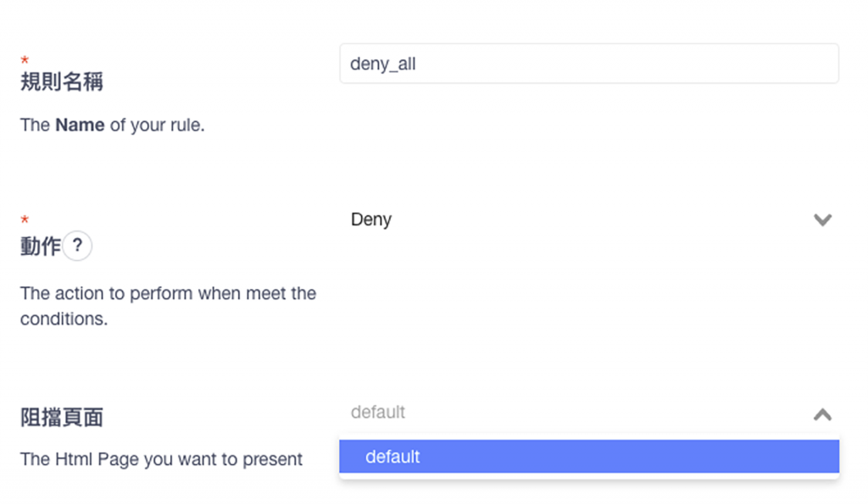The image size is (868, 504).
Task: Click the end of the deny_all text
Action: coord(416,64)
